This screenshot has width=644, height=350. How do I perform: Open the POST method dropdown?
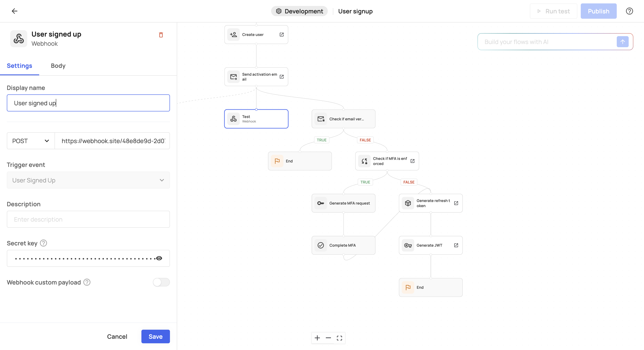30,141
